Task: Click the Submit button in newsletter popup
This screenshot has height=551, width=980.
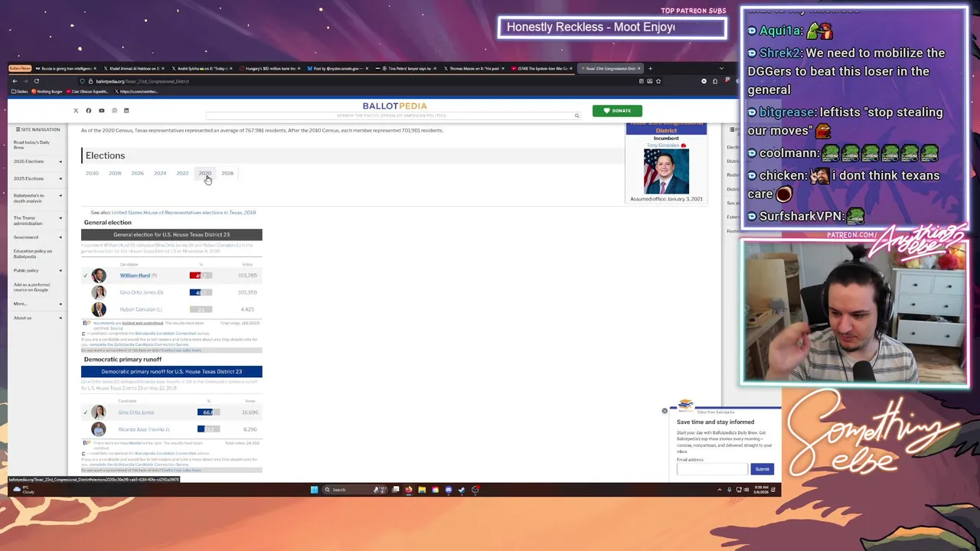Action: (x=762, y=469)
